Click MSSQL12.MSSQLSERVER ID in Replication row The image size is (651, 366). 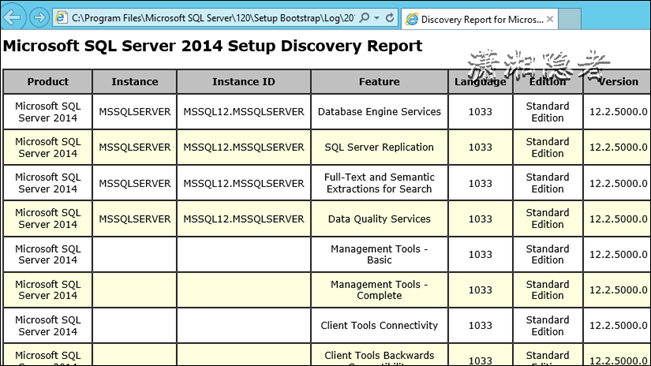pos(244,147)
